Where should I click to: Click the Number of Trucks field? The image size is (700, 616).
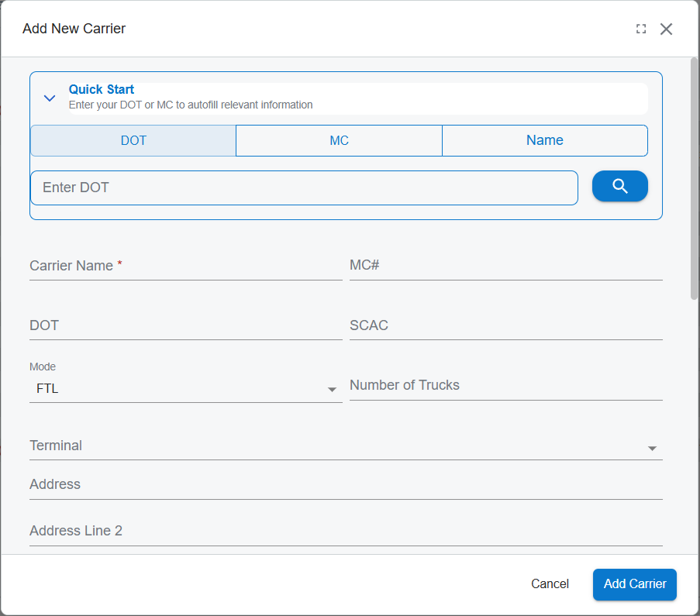505,386
